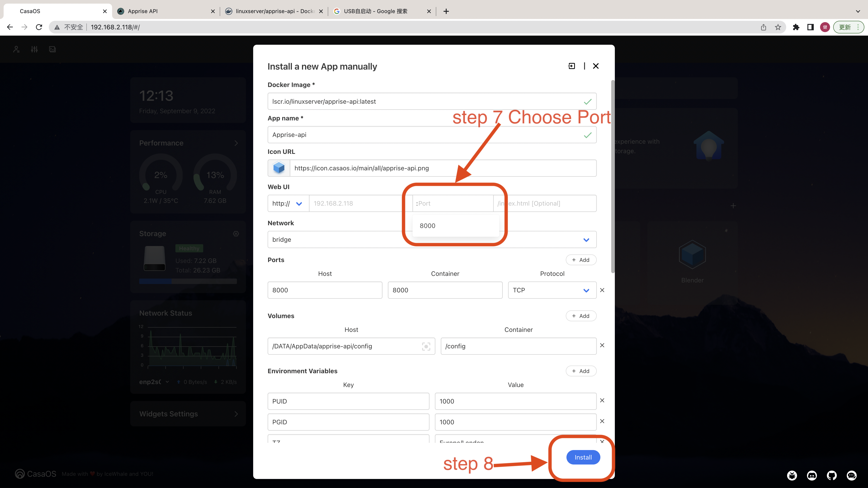Screen dimensions: 868x488
Task: Expand the http:// protocol dropdown
Action: coord(299,203)
